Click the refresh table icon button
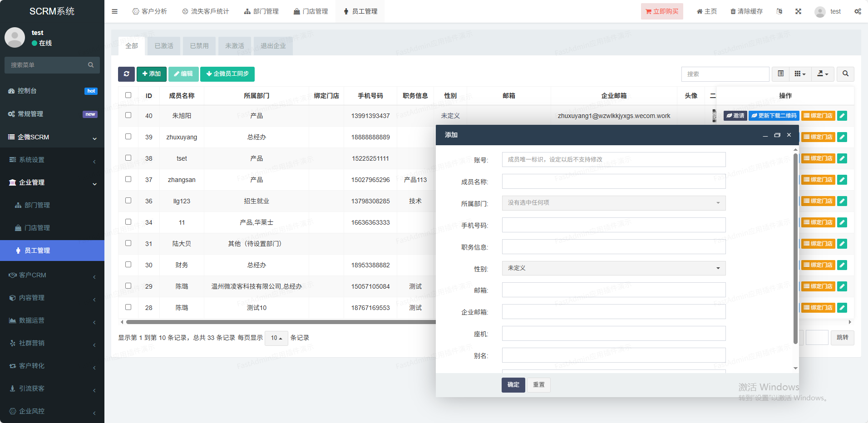Image resolution: width=868 pixels, height=423 pixels. 126,74
